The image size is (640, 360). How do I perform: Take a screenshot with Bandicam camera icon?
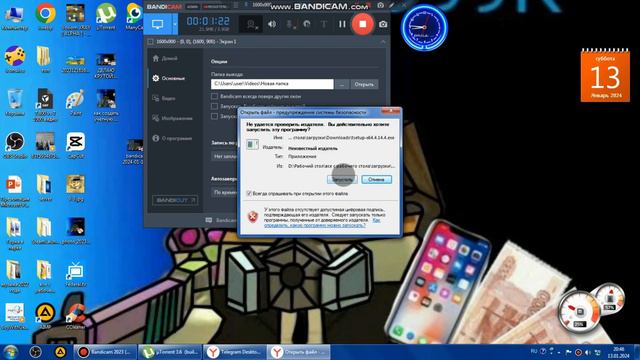point(383,24)
